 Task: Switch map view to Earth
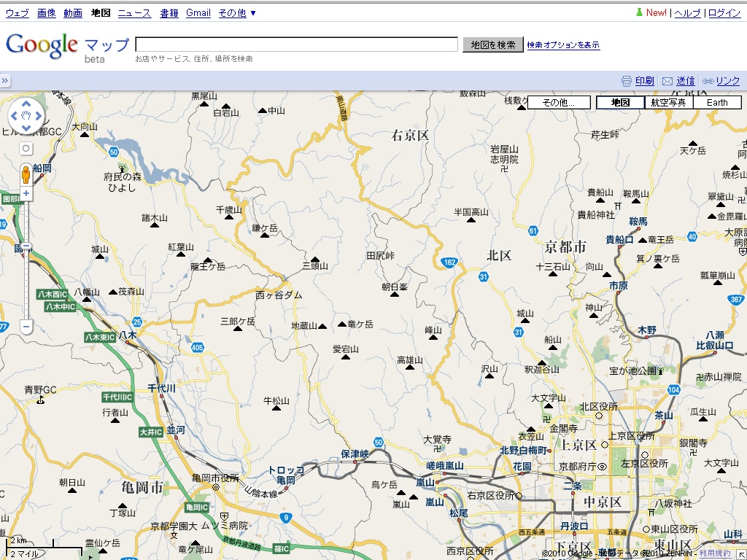pyautogui.click(x=717, y=103)
